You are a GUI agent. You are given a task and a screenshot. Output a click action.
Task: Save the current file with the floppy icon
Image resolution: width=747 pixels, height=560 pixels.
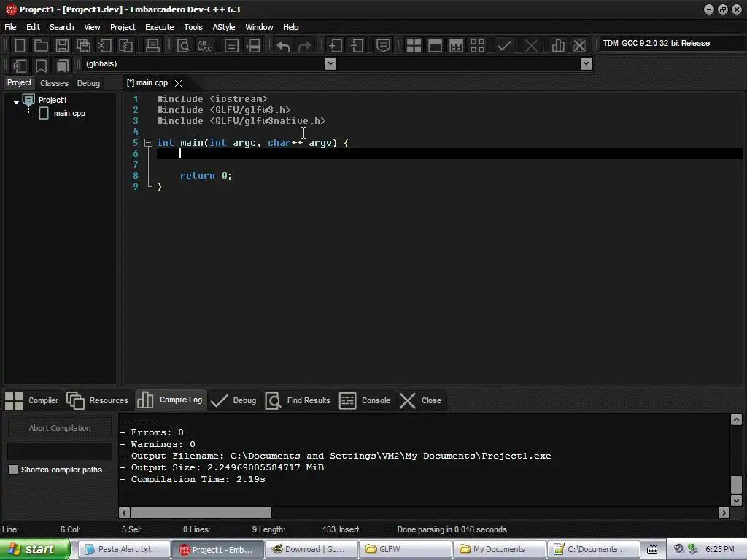tap(62, 46)
